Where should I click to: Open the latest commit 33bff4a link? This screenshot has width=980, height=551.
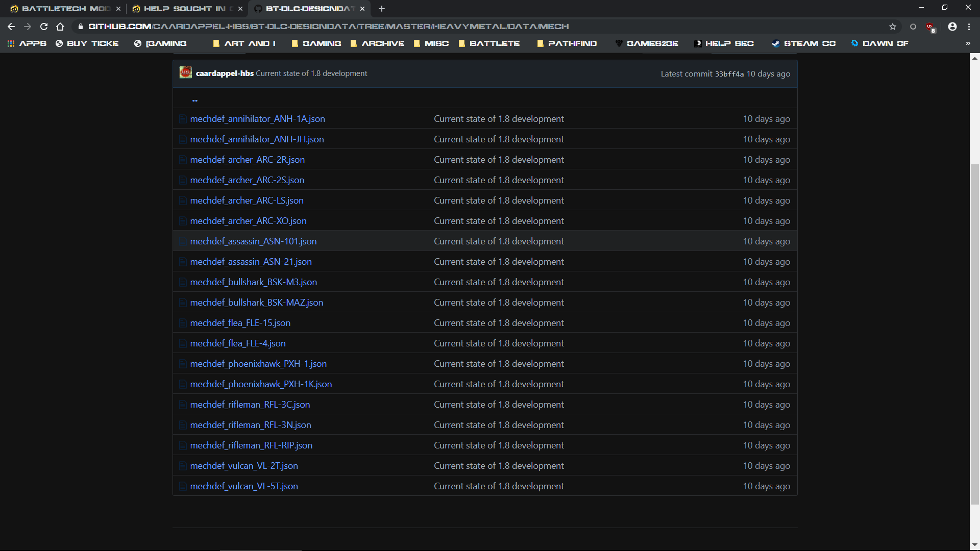(729, 74)
